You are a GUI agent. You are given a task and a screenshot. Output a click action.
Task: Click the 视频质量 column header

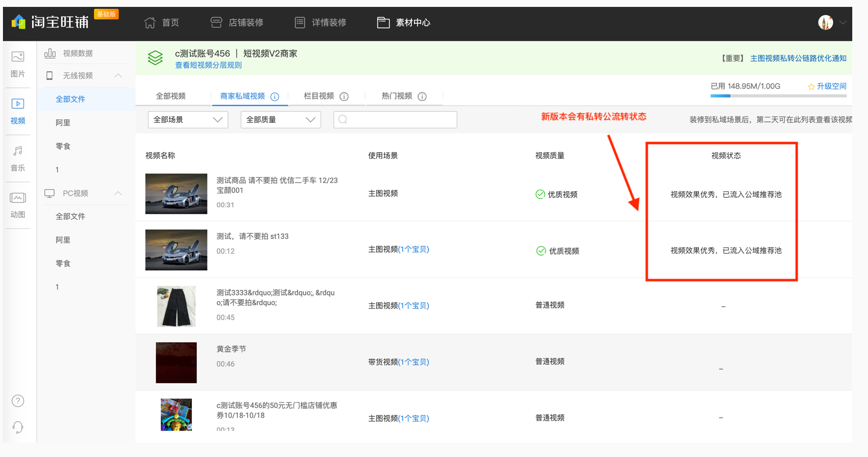point(550,156)
